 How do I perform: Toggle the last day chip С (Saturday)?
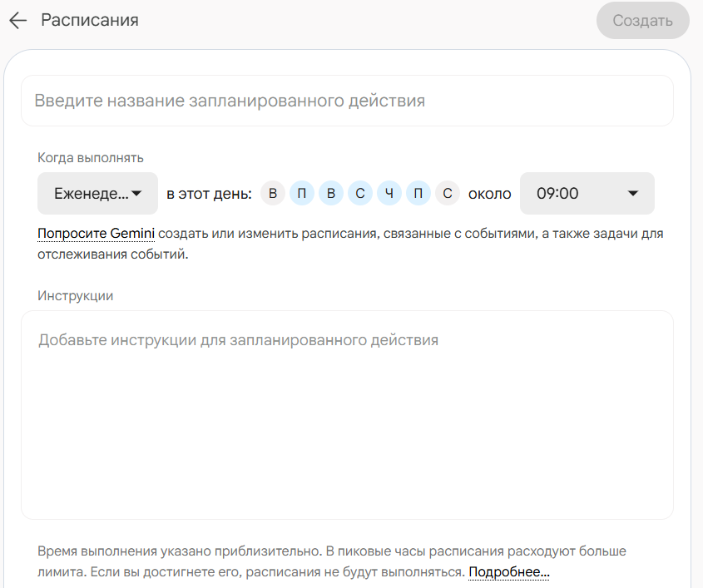(448, 194)
